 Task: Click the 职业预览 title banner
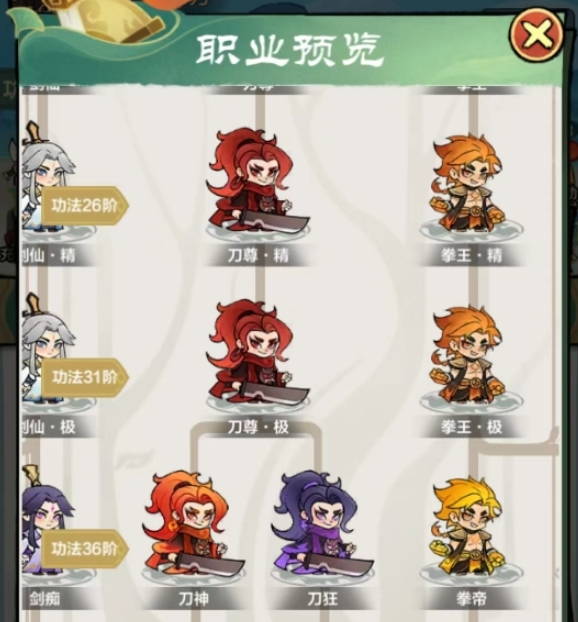pyautogui.click(x=288, y=50)
